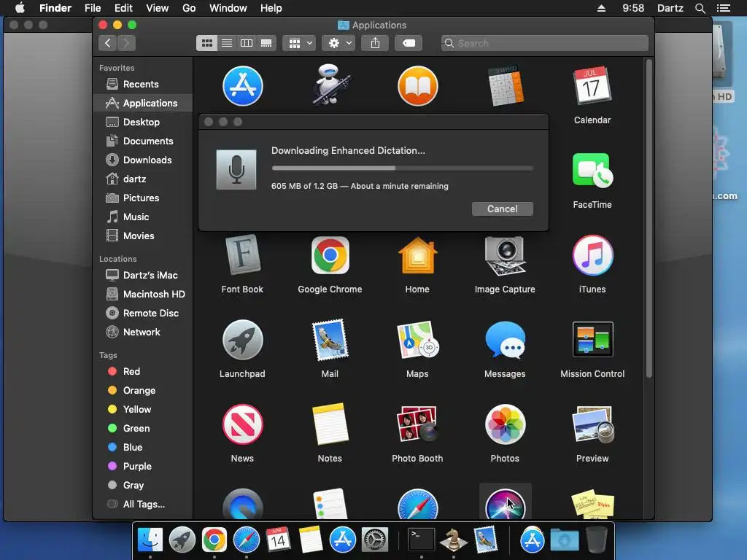Open the Books app icon
The image size is (747, 560).
click(418, 86)
